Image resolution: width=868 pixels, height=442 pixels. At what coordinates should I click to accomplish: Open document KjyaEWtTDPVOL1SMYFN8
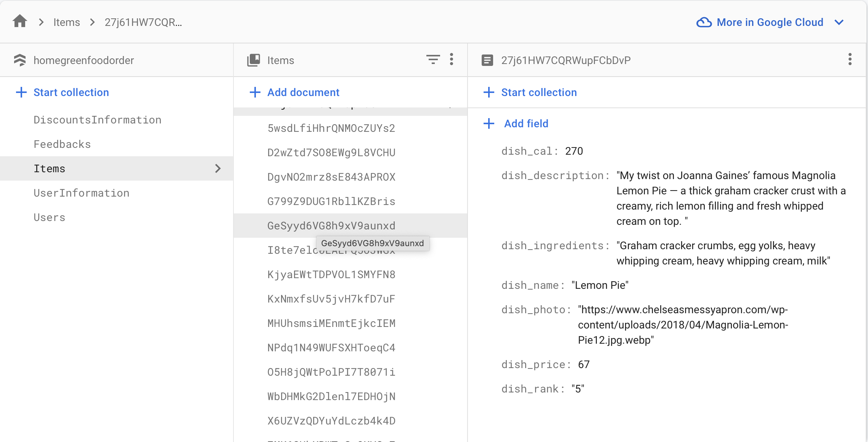pos(331,274)
